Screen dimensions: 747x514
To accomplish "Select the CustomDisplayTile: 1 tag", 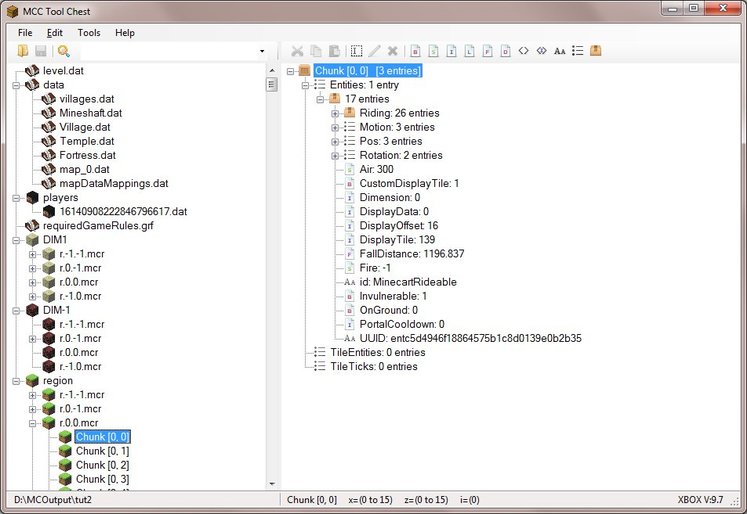I will coord(409,183).
